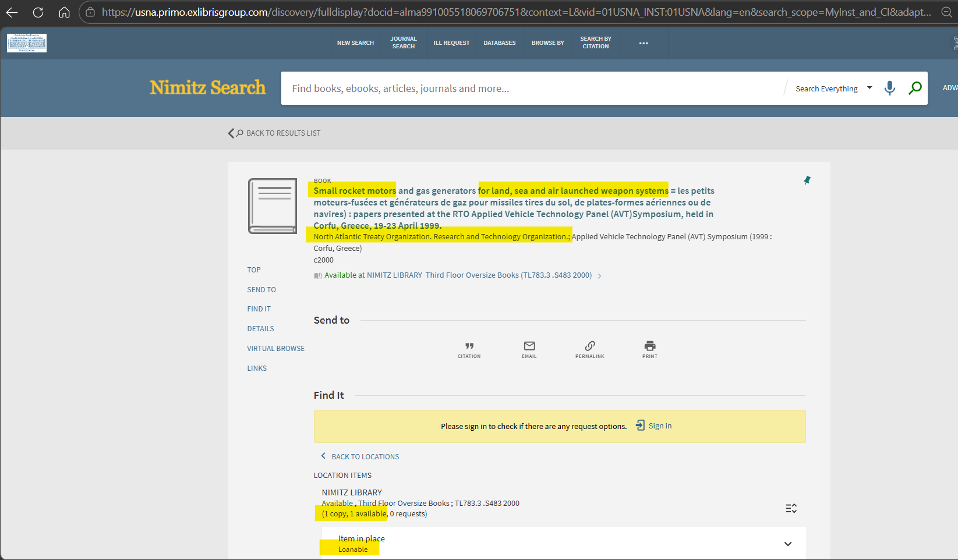The width and height of the screenshot is (958, 560).
Task: Click the browser reload icon
Action: 38,12
